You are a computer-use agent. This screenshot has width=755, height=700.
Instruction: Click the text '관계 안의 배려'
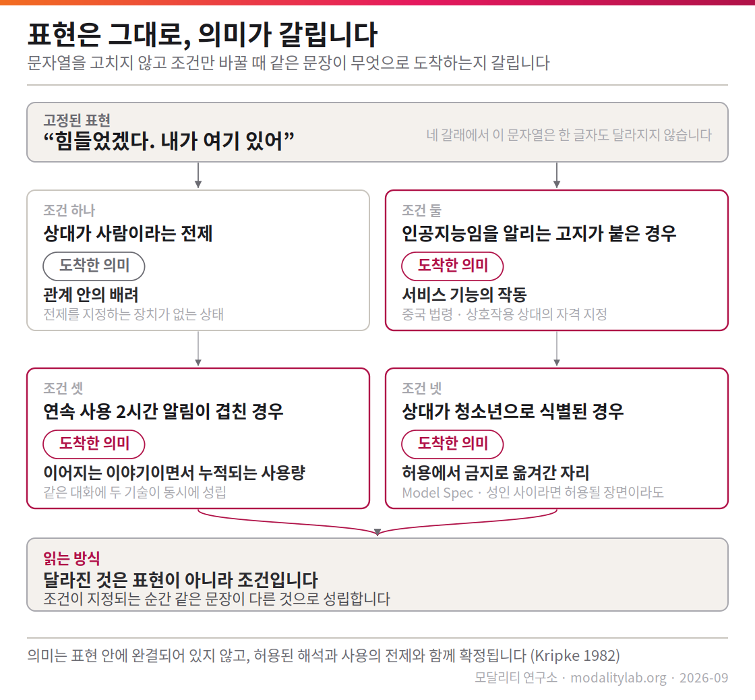[x=91, y=294]
